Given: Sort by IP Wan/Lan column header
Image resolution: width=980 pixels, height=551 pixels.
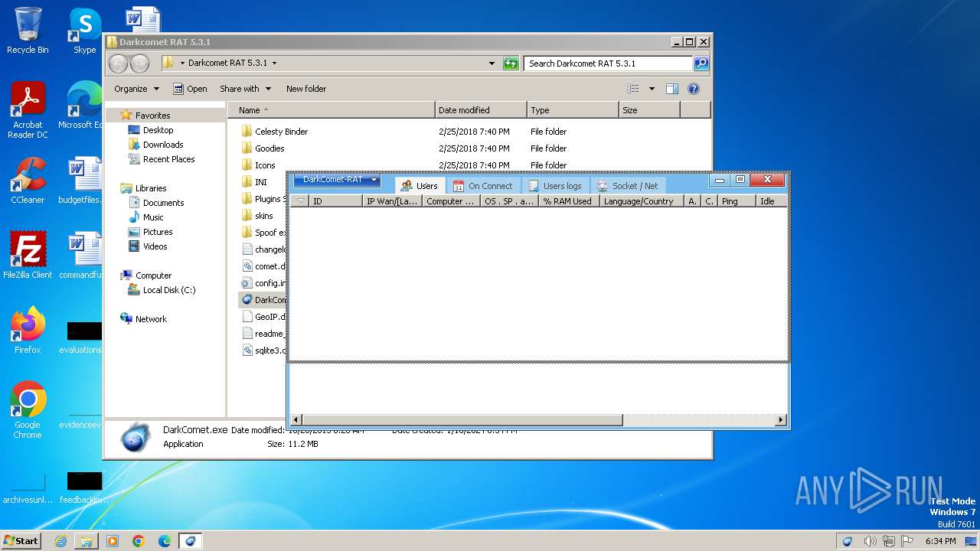Looking at the screenshot, I should [x=392, y=201].
